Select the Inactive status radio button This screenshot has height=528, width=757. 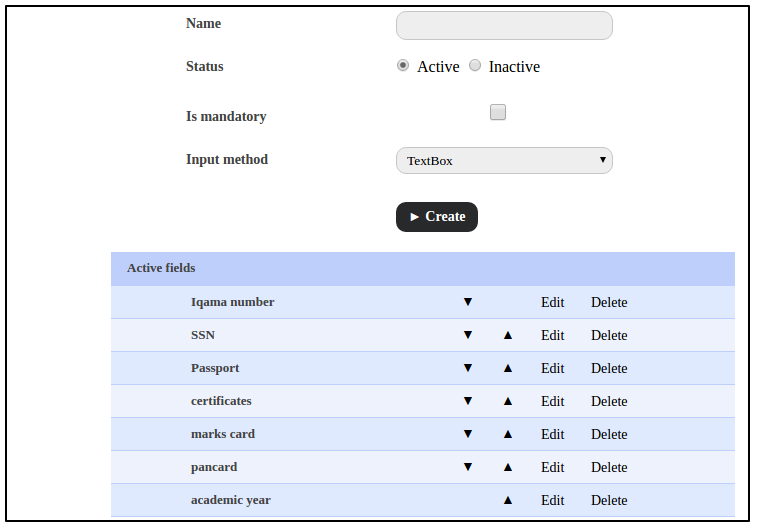click(x=475, y=66)
